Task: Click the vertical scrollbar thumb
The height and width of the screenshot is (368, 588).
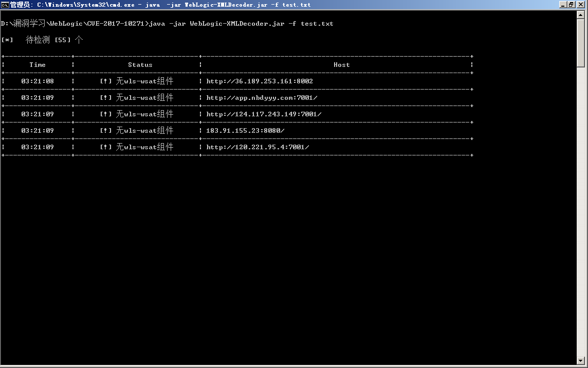Action: tap(580, 43)
